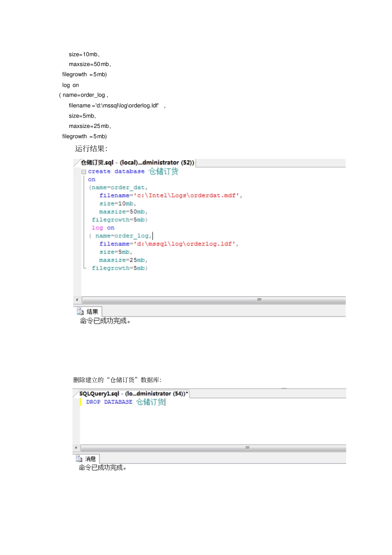Image resolution: width=392 pixels, height=555 pixels.
Task: Click database name 仓储订货 after DROP DATABASE
Action: [x=151, y=402]
